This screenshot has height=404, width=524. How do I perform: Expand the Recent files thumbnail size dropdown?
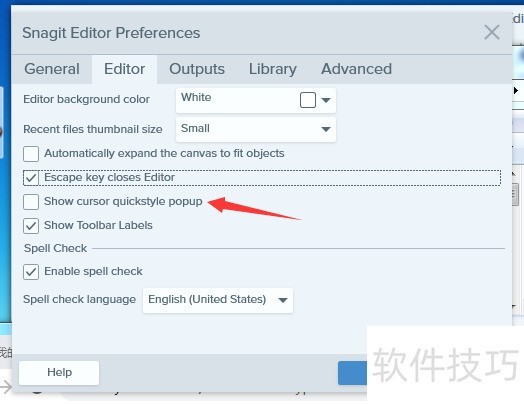point(256,129)
